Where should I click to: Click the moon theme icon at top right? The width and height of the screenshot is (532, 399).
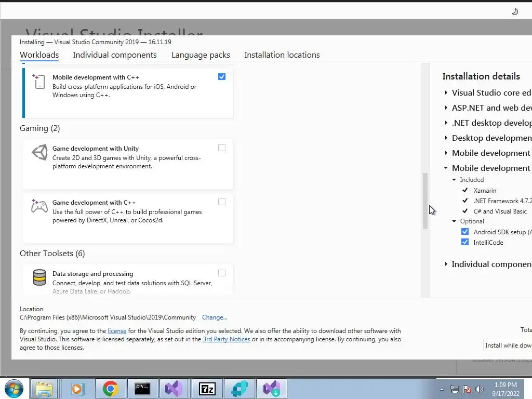515,12
